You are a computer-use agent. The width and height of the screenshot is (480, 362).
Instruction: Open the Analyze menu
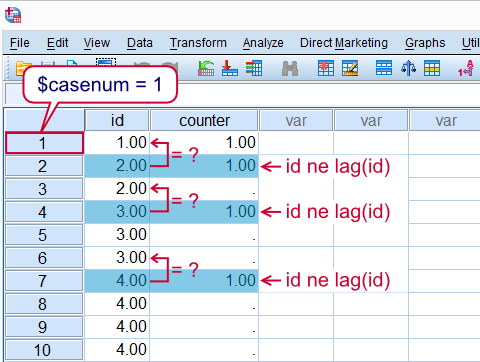click(263, 43)
